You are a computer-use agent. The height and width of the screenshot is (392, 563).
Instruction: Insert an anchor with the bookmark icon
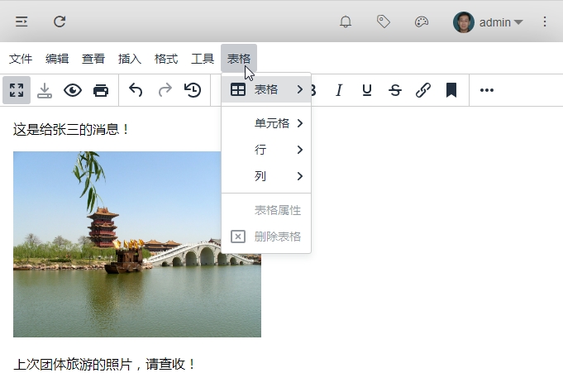coord(451,90)
